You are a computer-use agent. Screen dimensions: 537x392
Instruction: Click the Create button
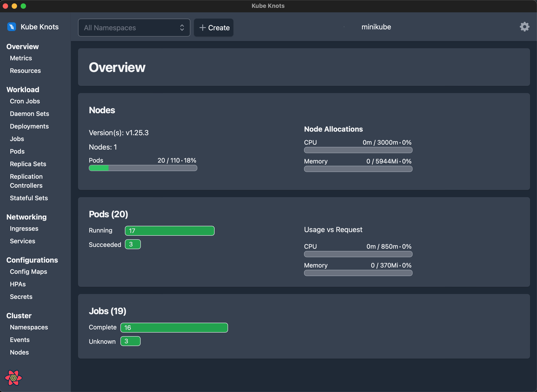[214, 28]
